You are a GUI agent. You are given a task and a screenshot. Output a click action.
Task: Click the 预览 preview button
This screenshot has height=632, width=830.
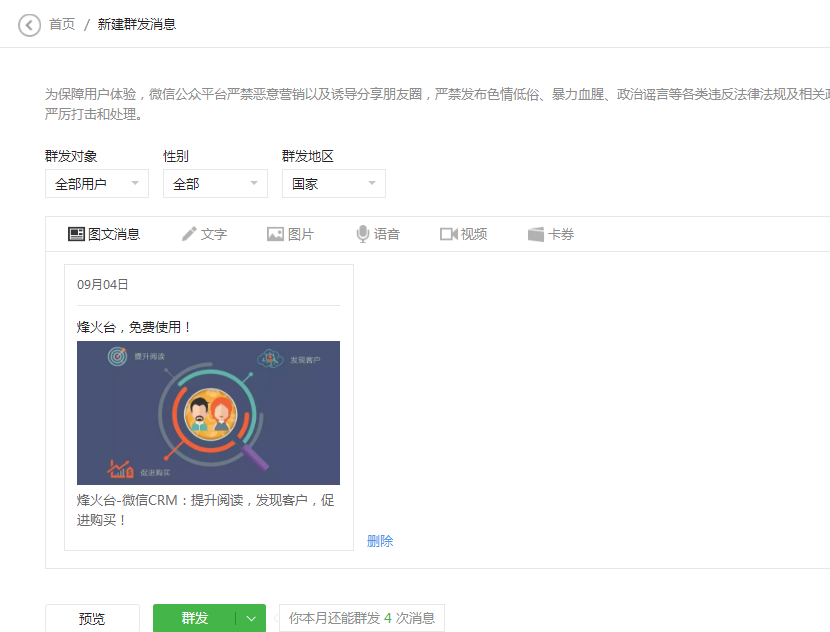(92, 618)
